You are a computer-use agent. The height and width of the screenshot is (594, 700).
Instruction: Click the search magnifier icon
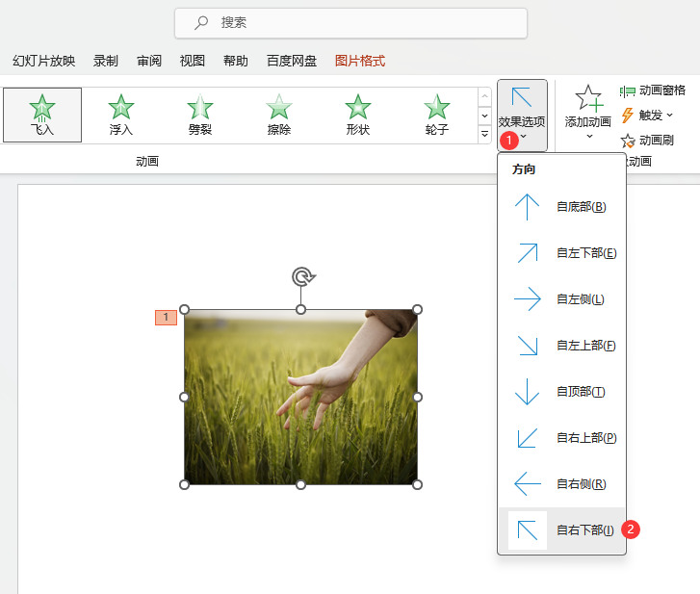(x=201, y=22)
